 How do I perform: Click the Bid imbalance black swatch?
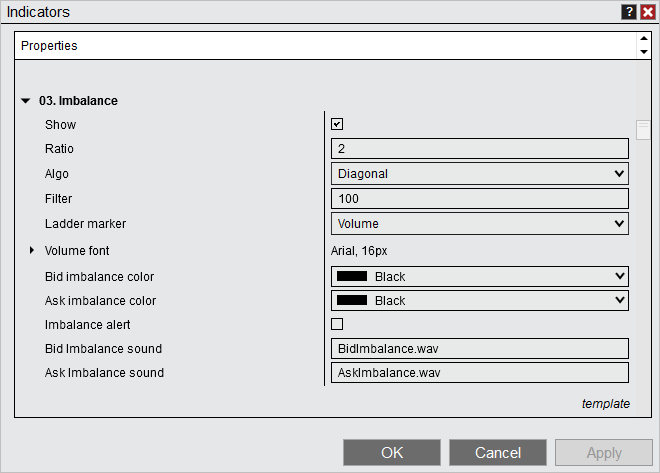tap(352, 276)
